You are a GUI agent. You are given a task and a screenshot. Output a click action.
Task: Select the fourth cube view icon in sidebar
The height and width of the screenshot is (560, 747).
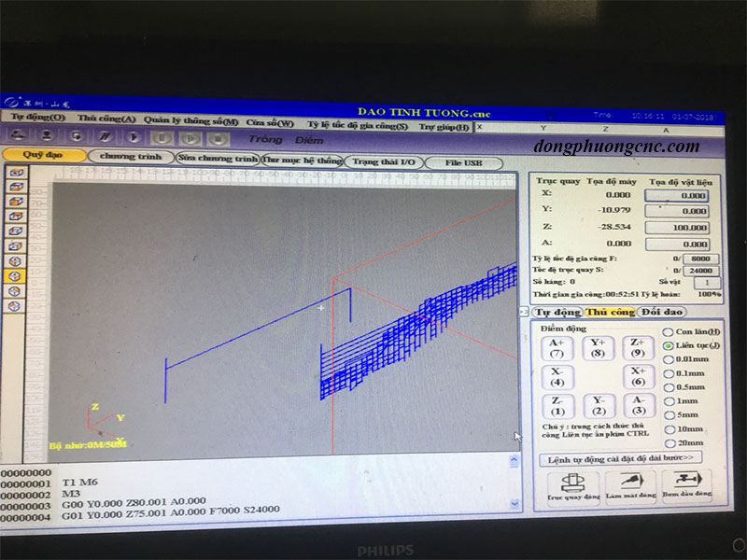click(16, 217)
